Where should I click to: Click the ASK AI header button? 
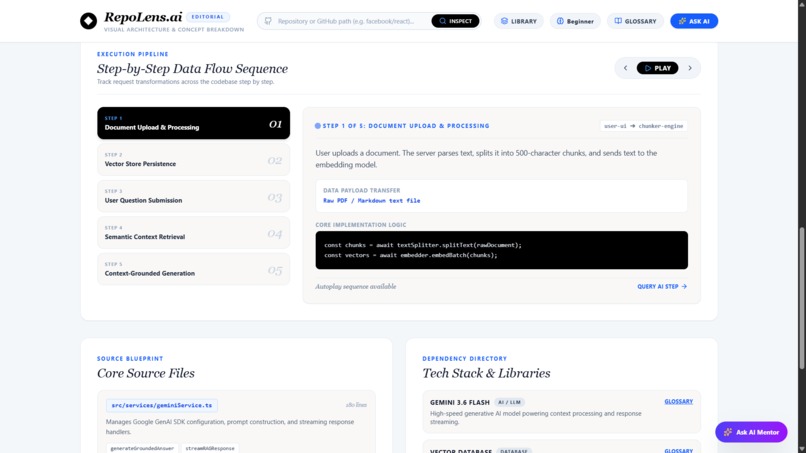click(694, 21)
